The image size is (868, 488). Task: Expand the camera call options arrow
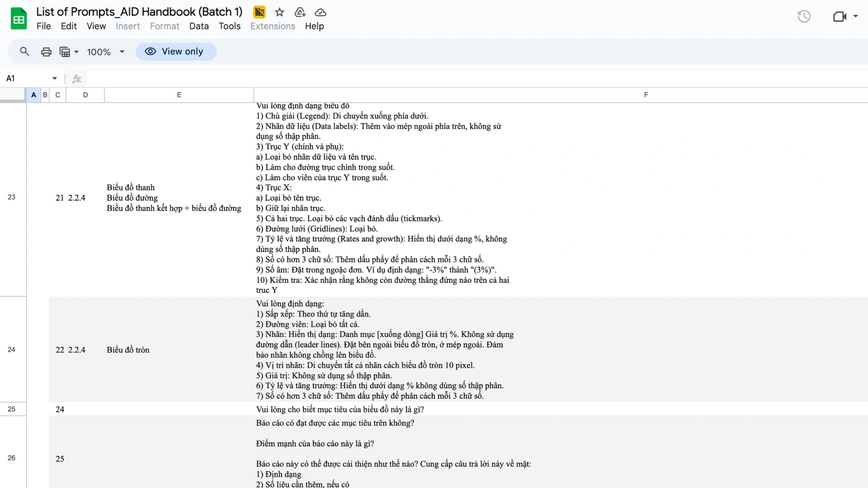[855, 16]
